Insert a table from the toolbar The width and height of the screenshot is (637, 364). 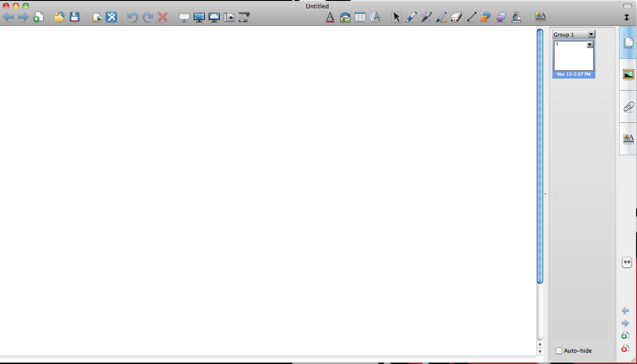pos(360,17)
